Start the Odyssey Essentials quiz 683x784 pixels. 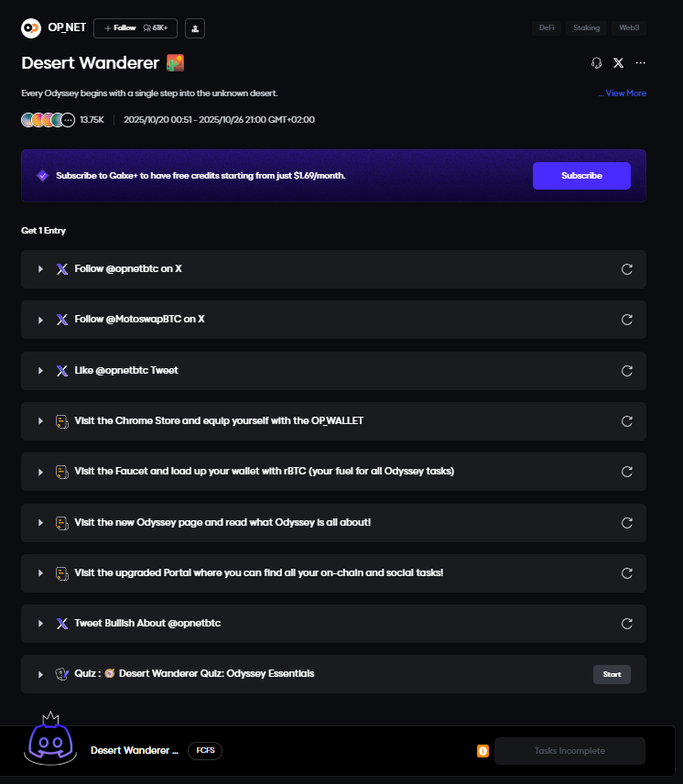612,674
